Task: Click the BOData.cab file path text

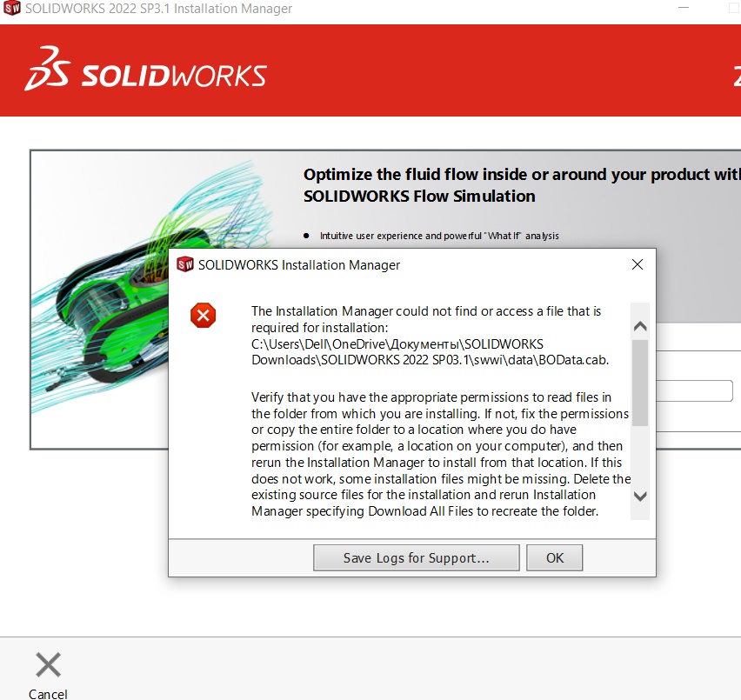Action: [430, 352]
